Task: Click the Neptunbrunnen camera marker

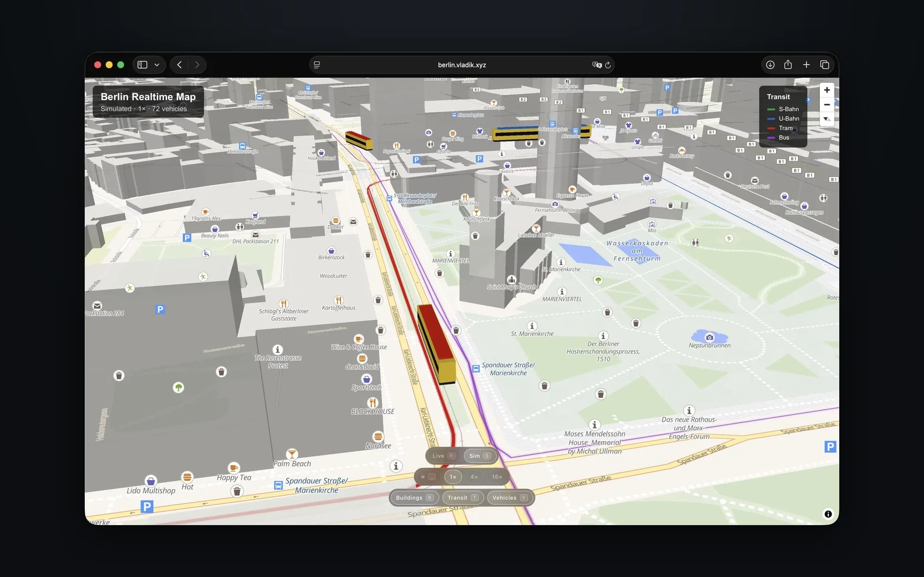Action: pyautogui.click(x=710, y=337)
